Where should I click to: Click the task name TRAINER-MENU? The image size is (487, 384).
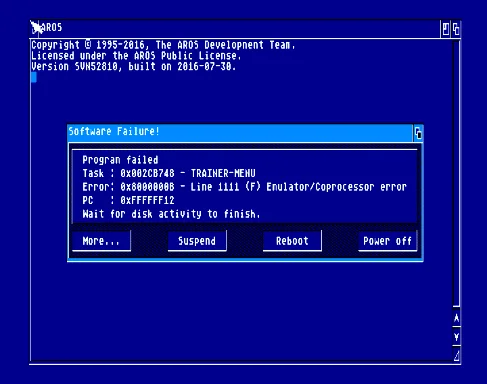[223, 173]
